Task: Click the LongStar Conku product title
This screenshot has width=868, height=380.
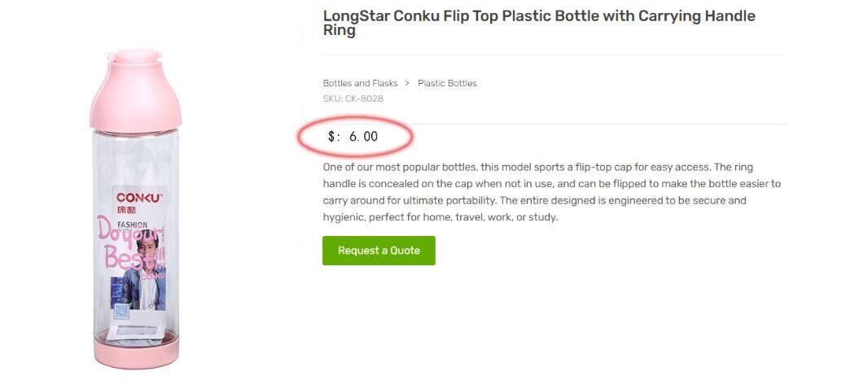Action: click(538, 17)
